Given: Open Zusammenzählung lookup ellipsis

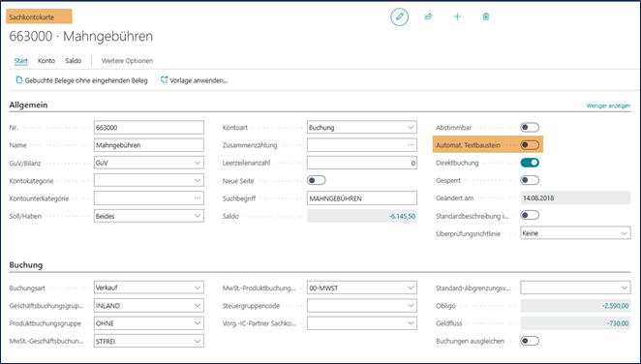Looking at the screenshot, I should (411, 145).
